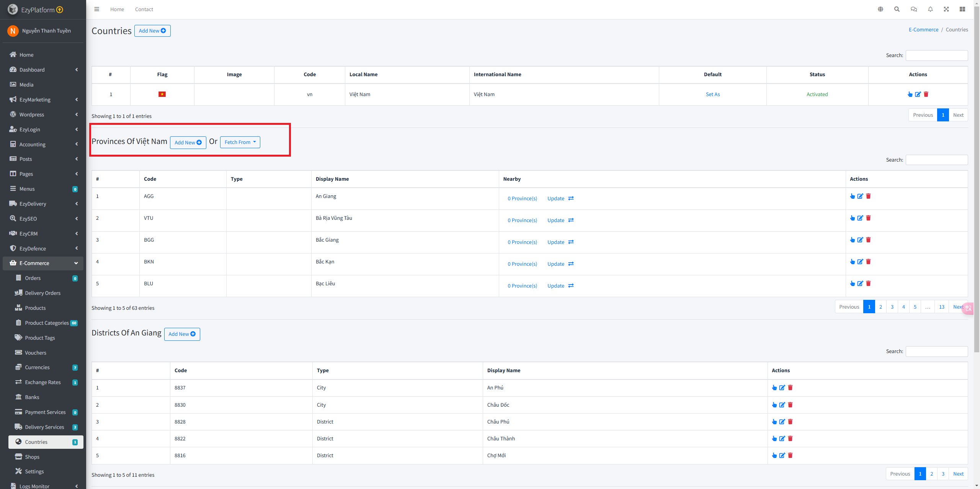Click Next in countries pagination

coord(958,115)
